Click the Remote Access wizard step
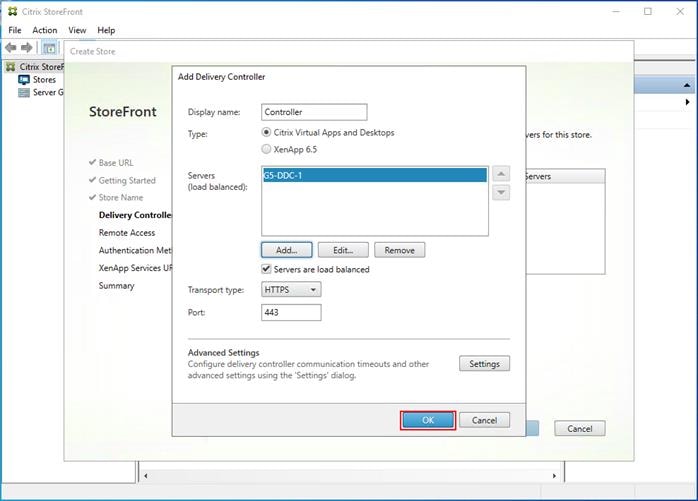The height and width of the screenshot is (501, 698). tap(127, 232)
